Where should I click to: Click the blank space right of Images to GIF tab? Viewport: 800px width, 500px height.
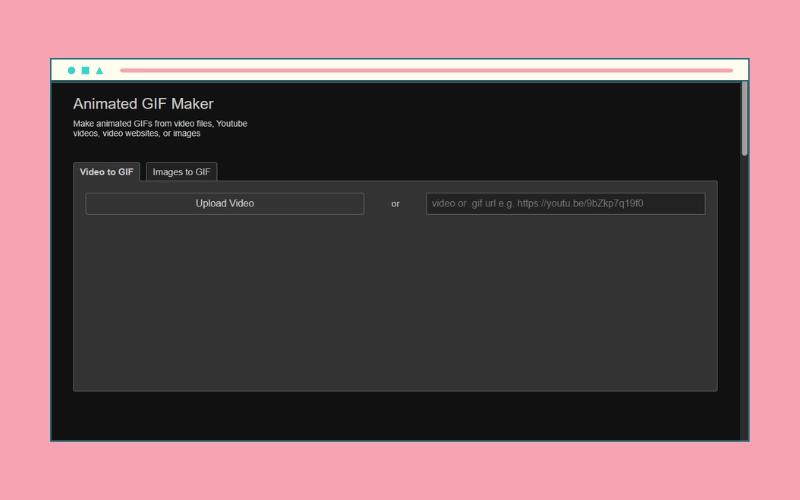pyautogui.click(x=450, y=170)
